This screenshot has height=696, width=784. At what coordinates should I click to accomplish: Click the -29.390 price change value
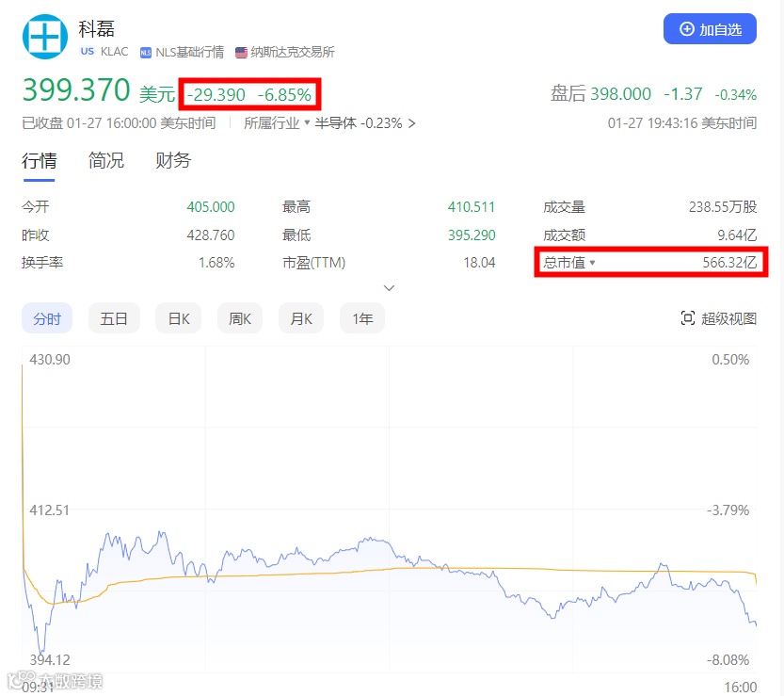click(216, 94)
